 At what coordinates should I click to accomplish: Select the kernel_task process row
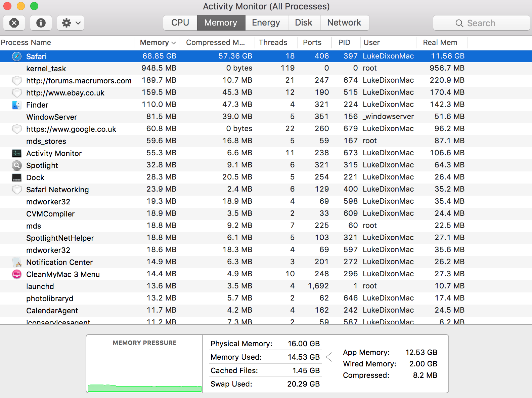(266, 69)
